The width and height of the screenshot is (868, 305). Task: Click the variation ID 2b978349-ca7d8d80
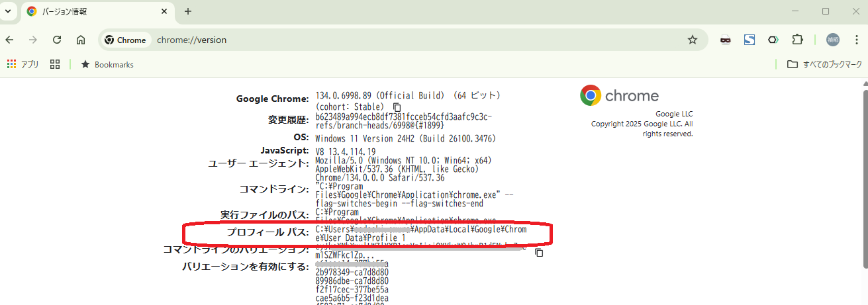(352, 272)
